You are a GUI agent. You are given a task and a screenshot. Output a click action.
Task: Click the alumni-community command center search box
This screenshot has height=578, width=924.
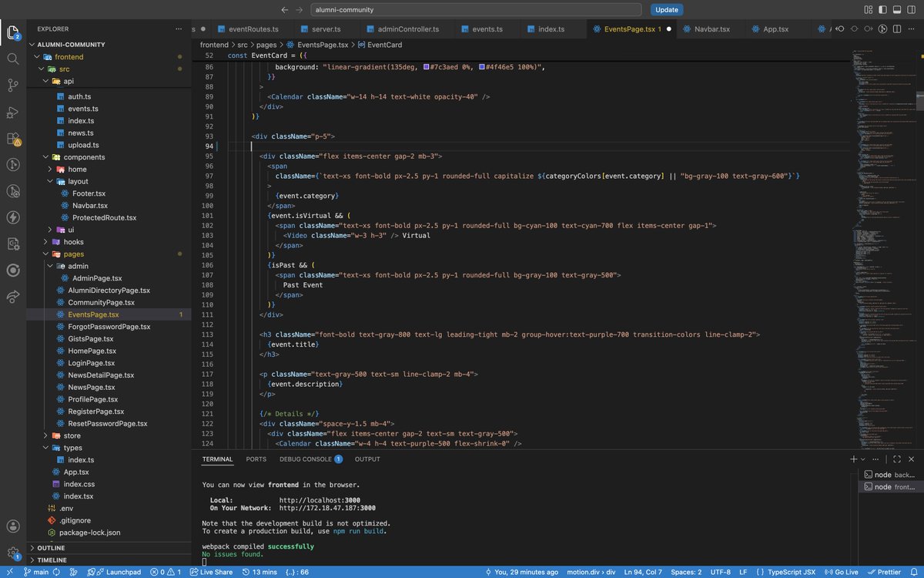point(477,10)
